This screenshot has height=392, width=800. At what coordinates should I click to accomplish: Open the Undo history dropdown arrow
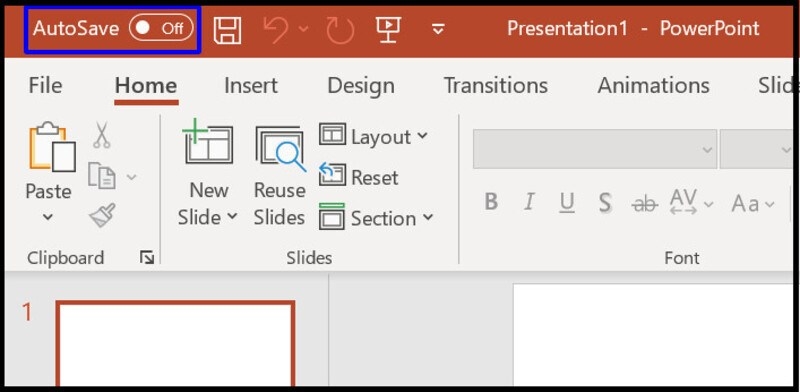point(304,29)
